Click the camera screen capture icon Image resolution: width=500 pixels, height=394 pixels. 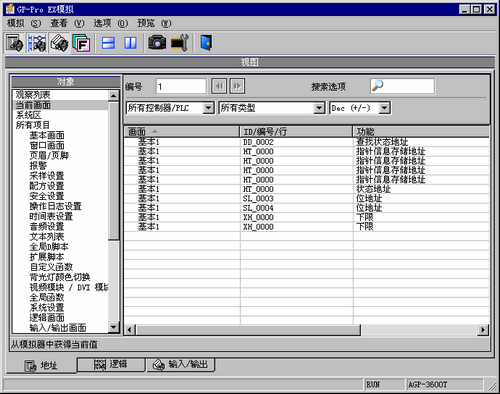[x=157, y=43]
